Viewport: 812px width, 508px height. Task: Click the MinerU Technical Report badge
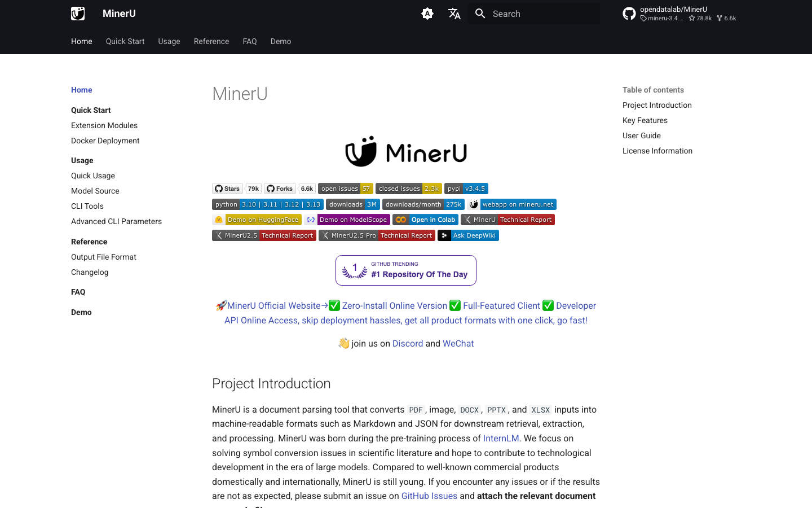coord(507,220)
